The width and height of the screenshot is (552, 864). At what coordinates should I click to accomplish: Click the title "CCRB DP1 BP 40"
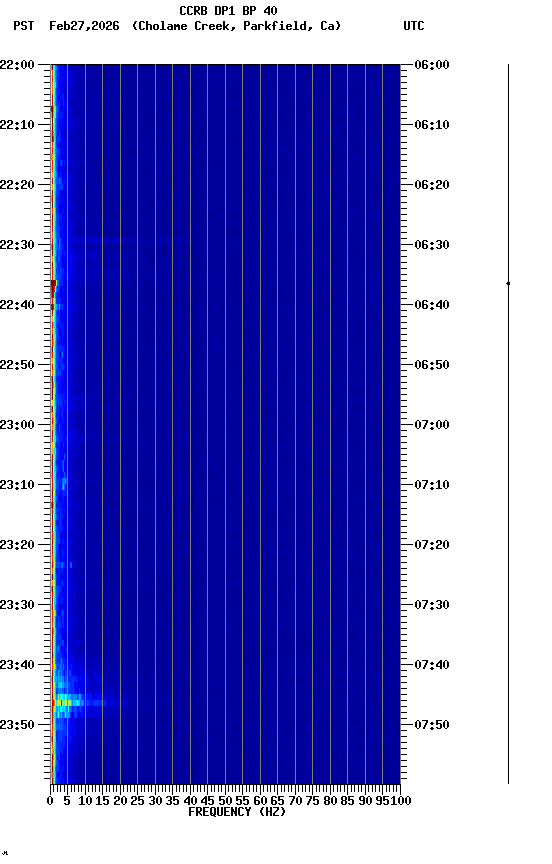[228, 10]
